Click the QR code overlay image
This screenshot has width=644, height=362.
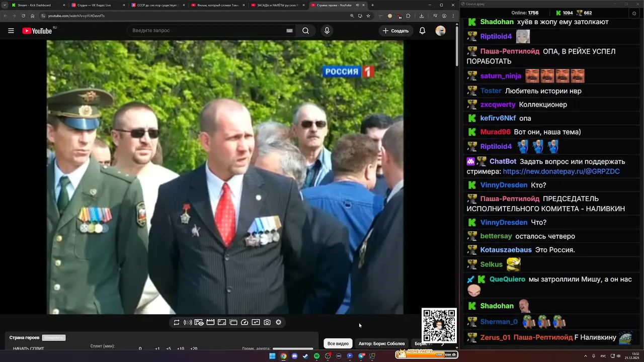[x=439, y=326]
